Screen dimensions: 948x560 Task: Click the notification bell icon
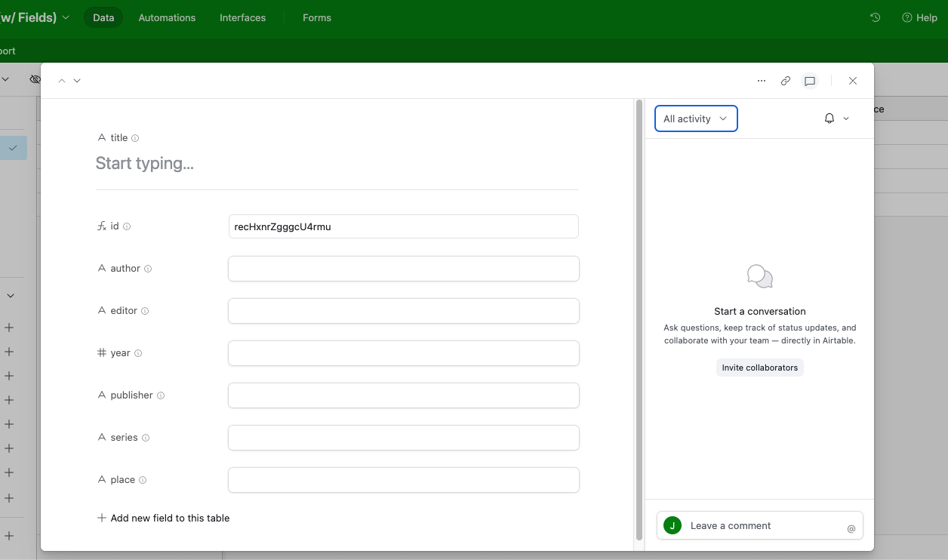click(x=830, y=118)
